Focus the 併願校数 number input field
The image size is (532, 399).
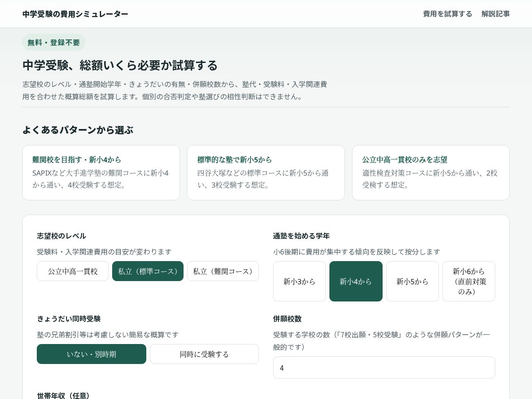384,368
